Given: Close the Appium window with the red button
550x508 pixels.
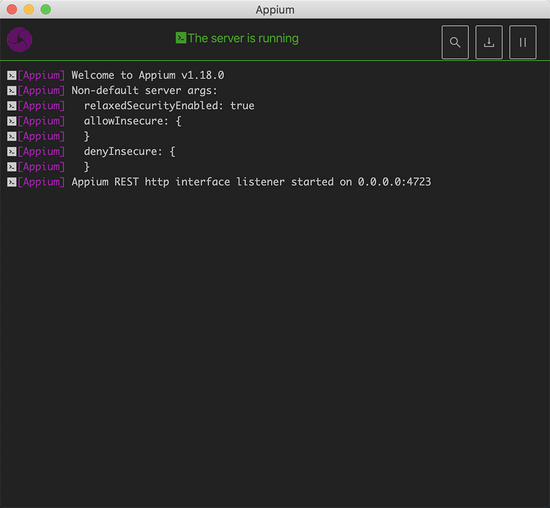Looking at the screenshot, I should pos(12,9).
